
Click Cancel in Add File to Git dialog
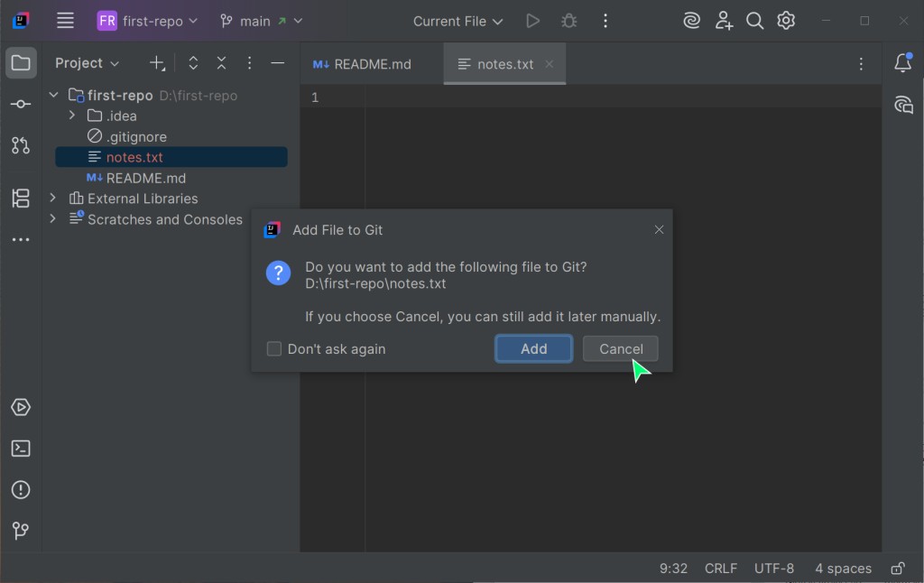[x=621, y=349]
